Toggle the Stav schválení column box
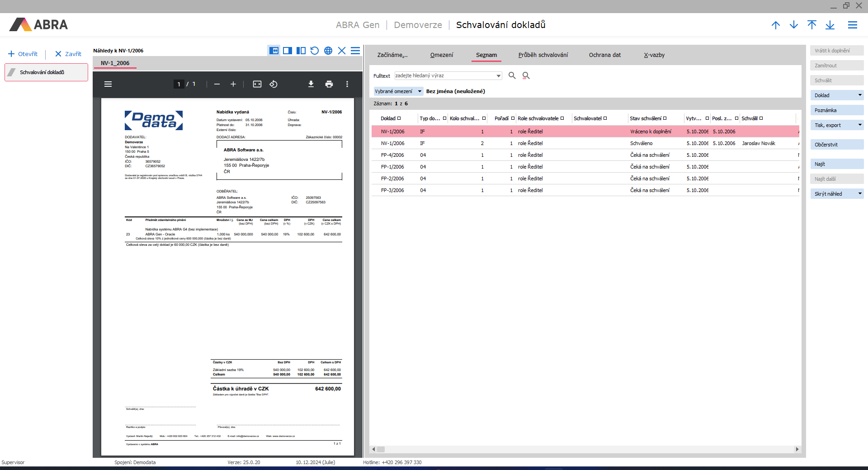The width and height of the screenshot is (868, 470). click(x=665, y=118)
